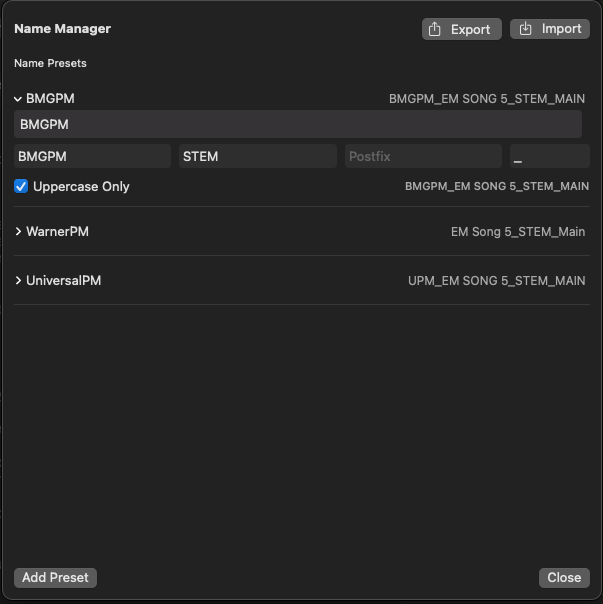The image size is (603, 604).
Task: Expand the UniversalPM preset
Action: (x=18, y=280)
